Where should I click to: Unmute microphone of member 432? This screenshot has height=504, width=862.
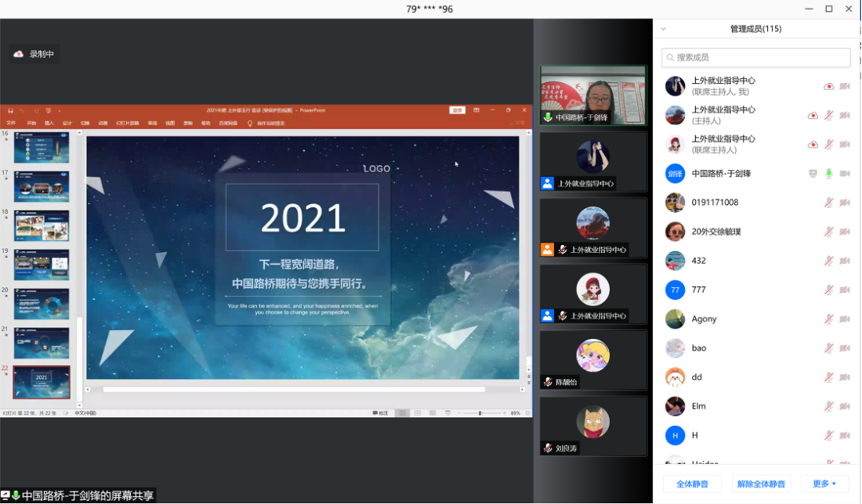828,261
